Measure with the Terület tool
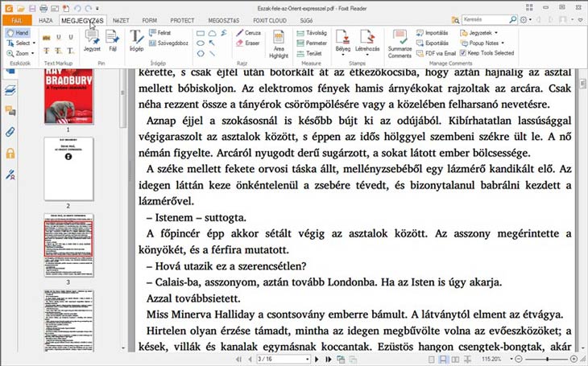The width and height of the screenshot is (588, 366). 309,53
